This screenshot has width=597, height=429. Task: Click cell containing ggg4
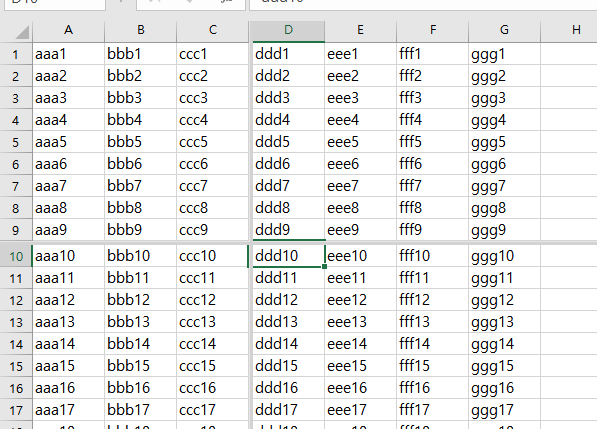click(x=504, y=120)
